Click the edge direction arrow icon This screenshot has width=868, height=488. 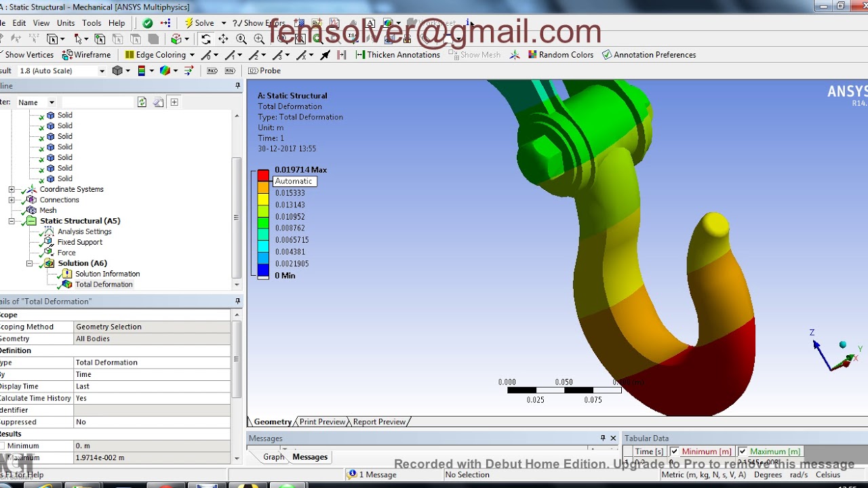point(325,55)
